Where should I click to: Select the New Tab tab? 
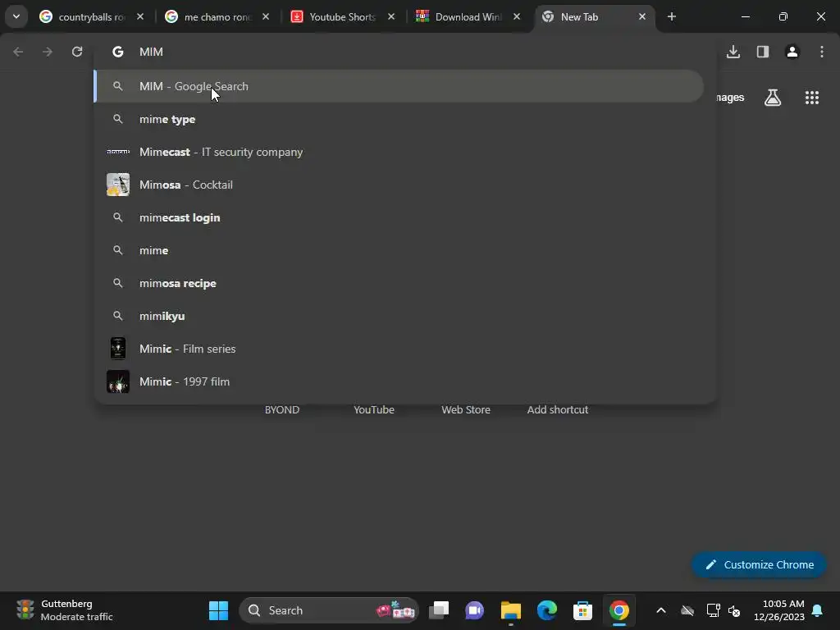[x=595, y=17]
